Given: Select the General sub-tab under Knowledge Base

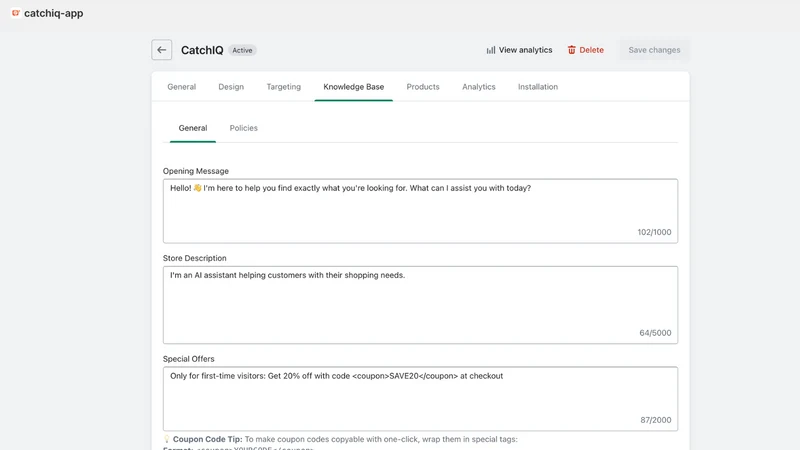Looking at the screenshot, I should tap(193, 128).
